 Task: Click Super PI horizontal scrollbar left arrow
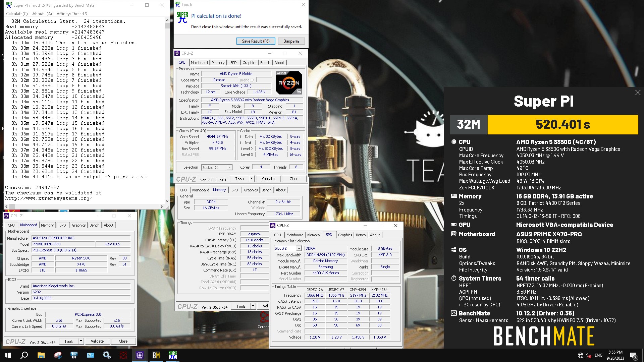(x=6, y=206)
